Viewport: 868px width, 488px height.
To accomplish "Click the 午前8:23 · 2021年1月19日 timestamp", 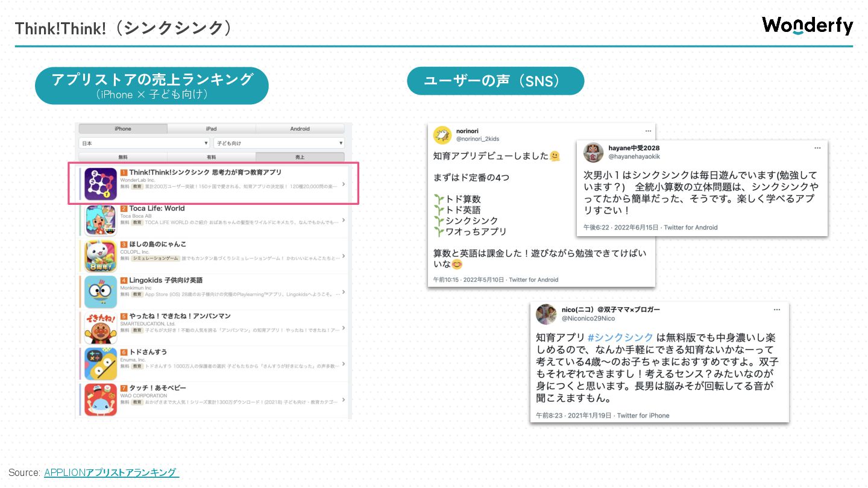I will (x=573, y=416).
